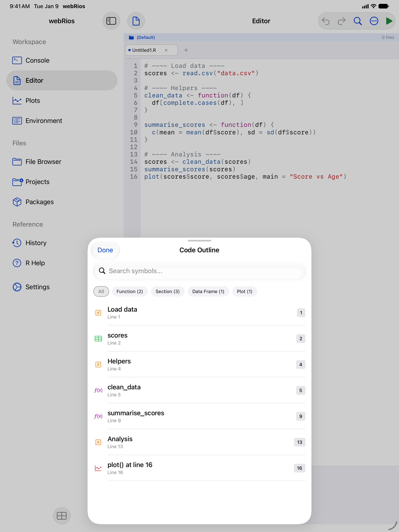Jump to Analysis section

pyautogui.click(x=199, y=442)
